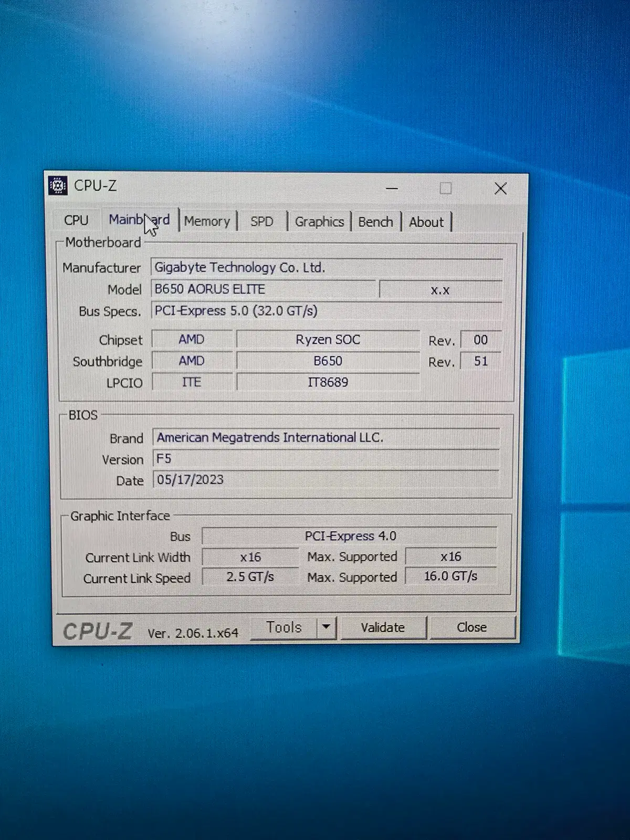Click the Close button at bottom
The image size is (630, 840).
click(x=471, y=627)
